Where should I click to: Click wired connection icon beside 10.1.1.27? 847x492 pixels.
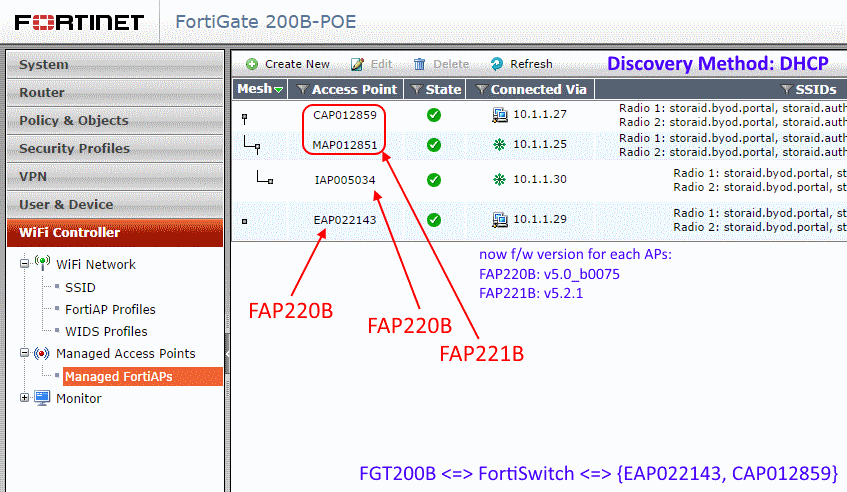[500, 114]
